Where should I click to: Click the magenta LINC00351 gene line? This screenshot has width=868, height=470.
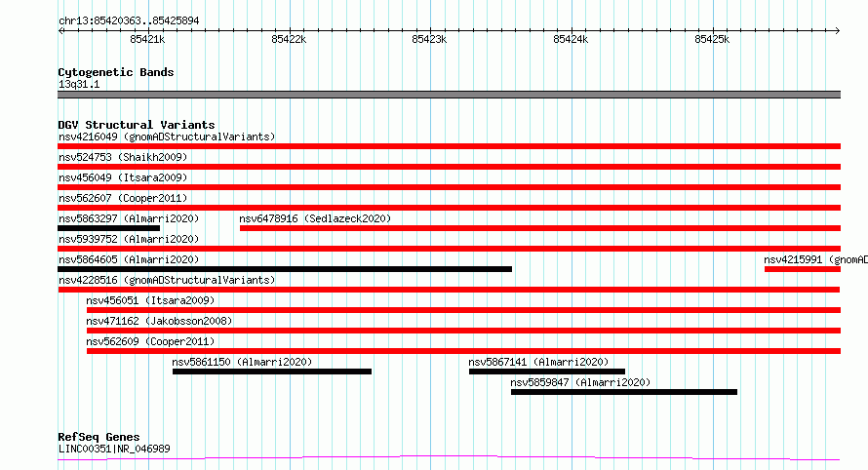449,458
